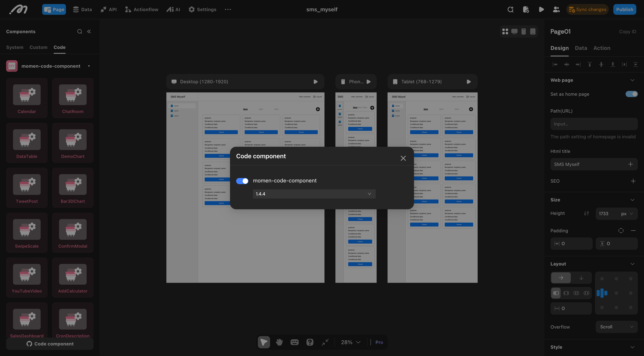The height and width of the screenshot is (356, 644).
Task: Select horizontal layout direction arrow
Action: tap(561, 278)
